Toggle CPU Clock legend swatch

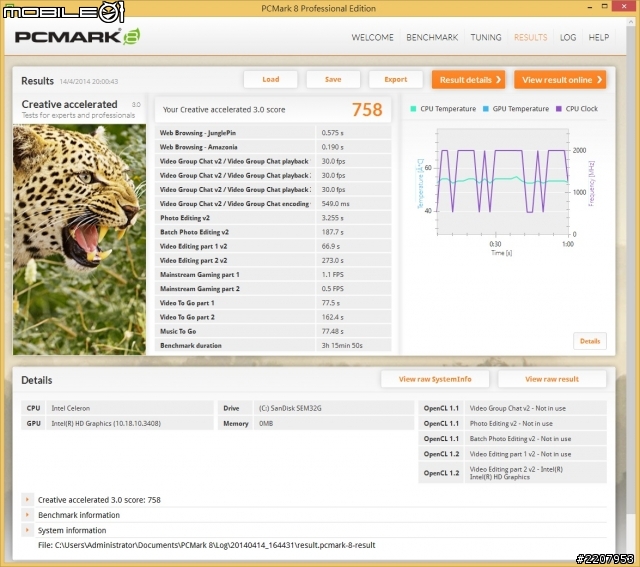pos(559,109)
